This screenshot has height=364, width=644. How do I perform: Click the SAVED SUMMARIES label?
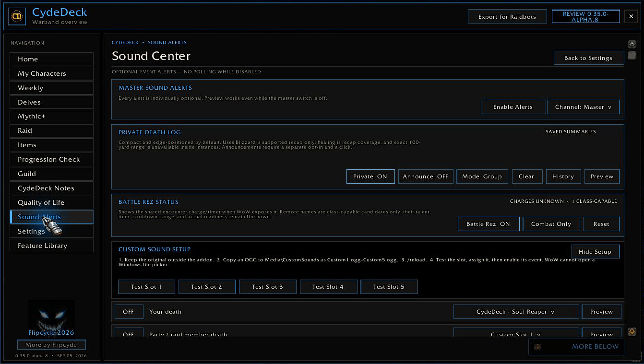pos(571,132)
